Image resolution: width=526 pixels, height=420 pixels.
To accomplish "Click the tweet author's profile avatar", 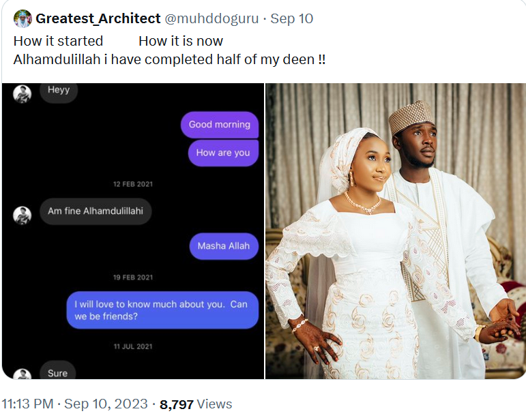I will pyautogui.click(x=23, y=18).
